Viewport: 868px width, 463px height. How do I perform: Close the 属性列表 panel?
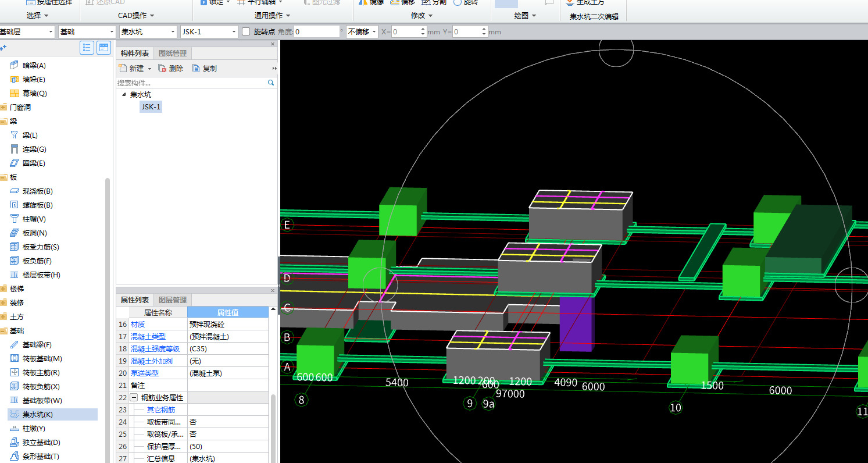pyautogui.click(x=273, y=291)
